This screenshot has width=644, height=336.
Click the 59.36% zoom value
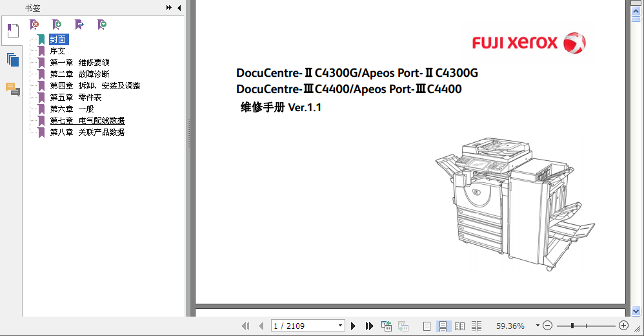point(510,326)
